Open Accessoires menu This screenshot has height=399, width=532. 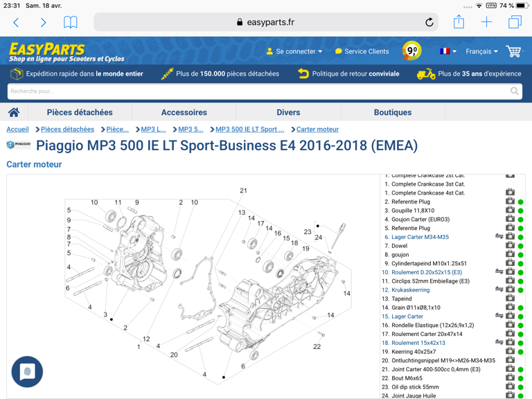(x=184, y=112)
